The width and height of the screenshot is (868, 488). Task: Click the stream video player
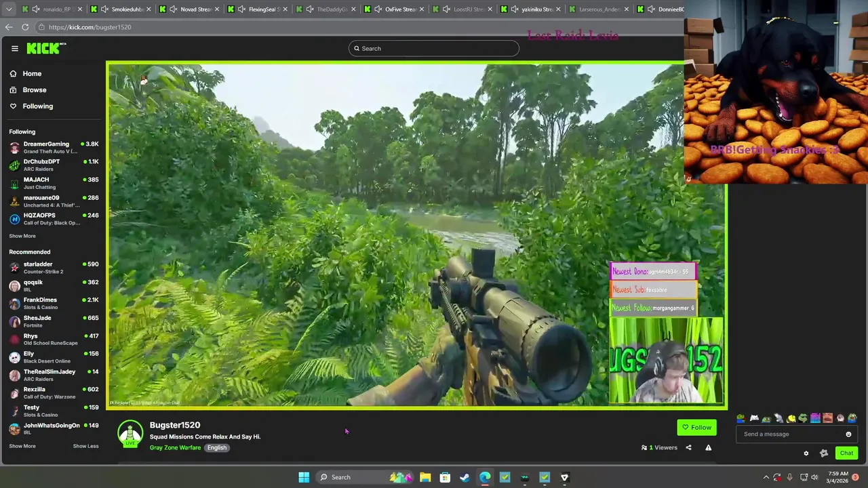click(416, 235)
